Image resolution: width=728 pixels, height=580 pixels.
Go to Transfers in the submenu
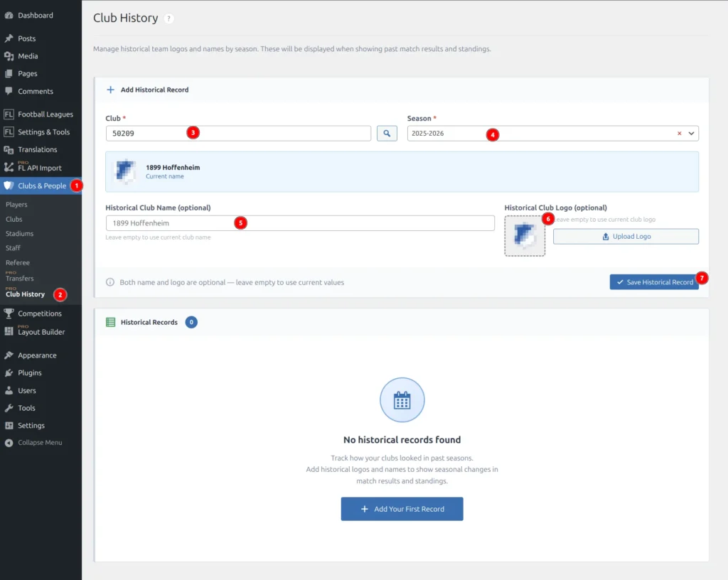[19, 279]
